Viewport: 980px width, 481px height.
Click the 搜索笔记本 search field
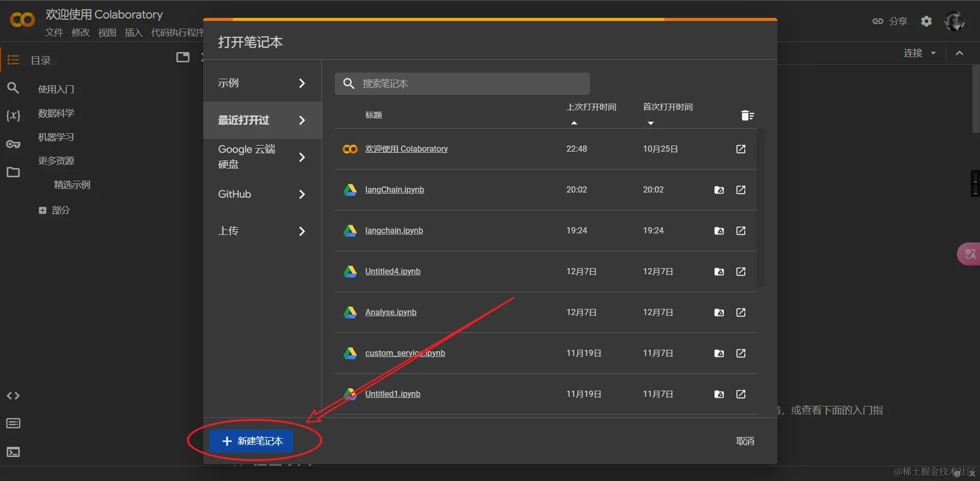[x=462, y=84]
